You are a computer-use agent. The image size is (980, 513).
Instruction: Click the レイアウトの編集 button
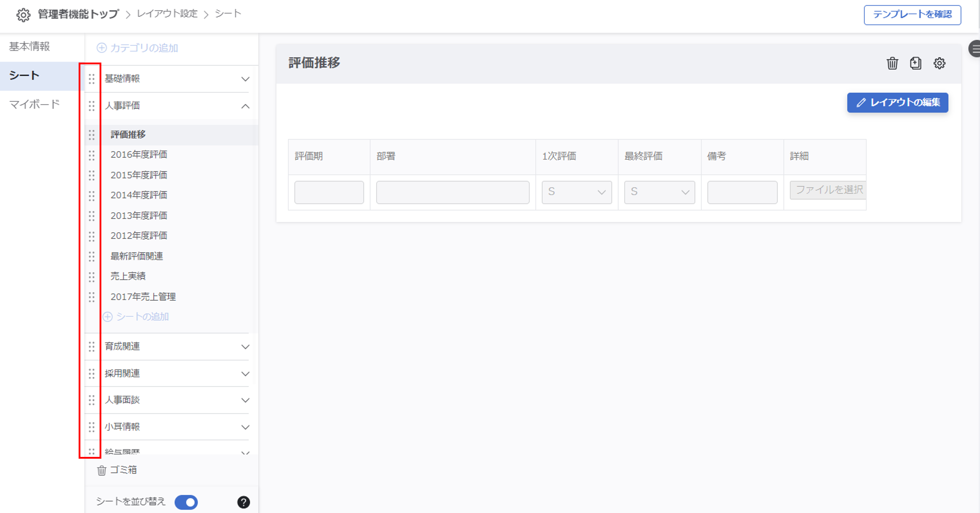[x=897, y=102]
